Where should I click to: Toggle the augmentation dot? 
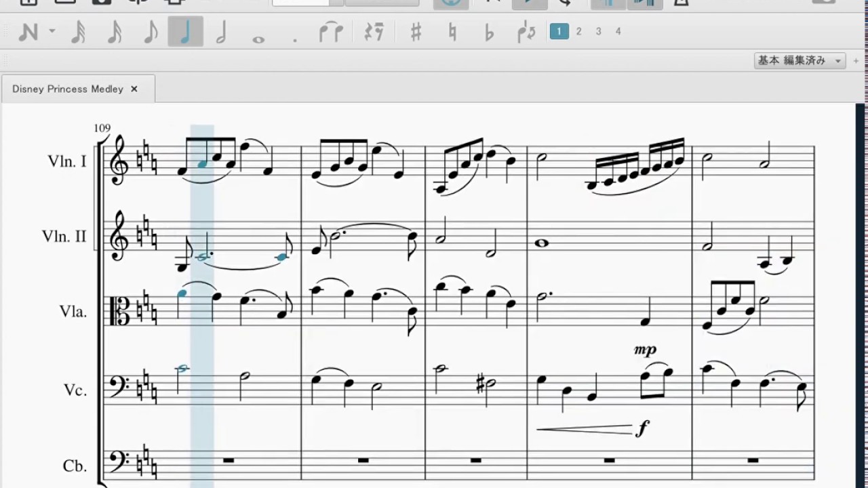pos(294,41)
